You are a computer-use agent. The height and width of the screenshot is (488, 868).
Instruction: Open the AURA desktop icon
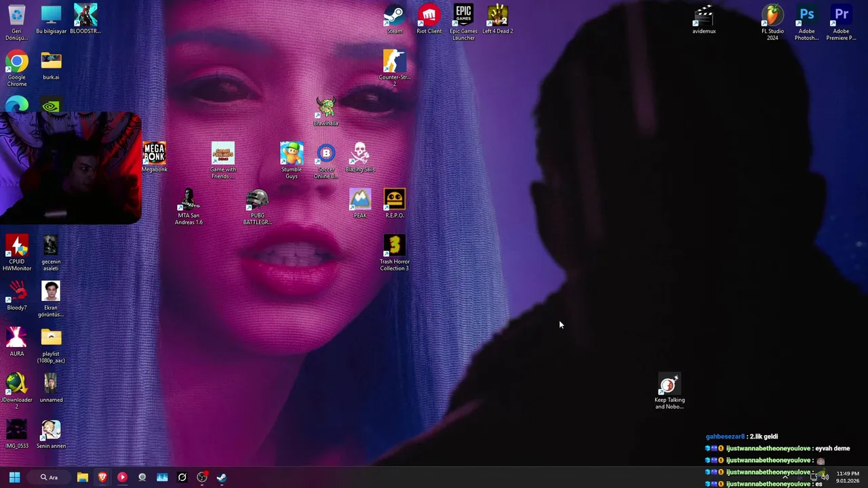16,342
